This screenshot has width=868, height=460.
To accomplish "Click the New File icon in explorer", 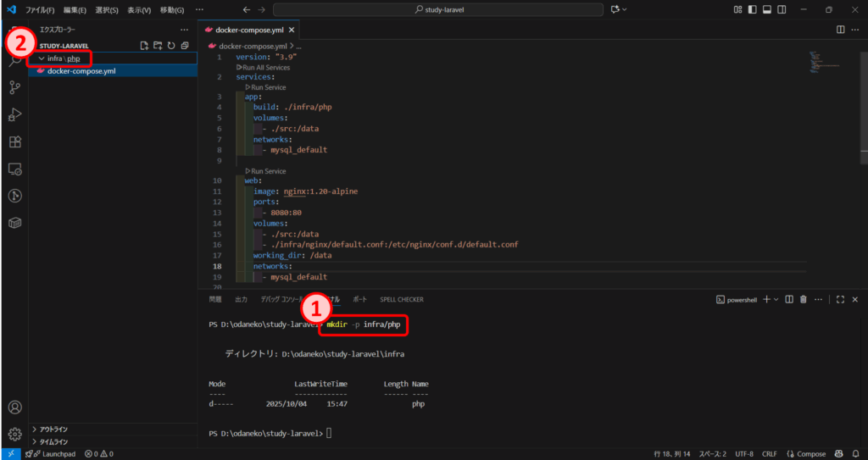I will (144, 46).
